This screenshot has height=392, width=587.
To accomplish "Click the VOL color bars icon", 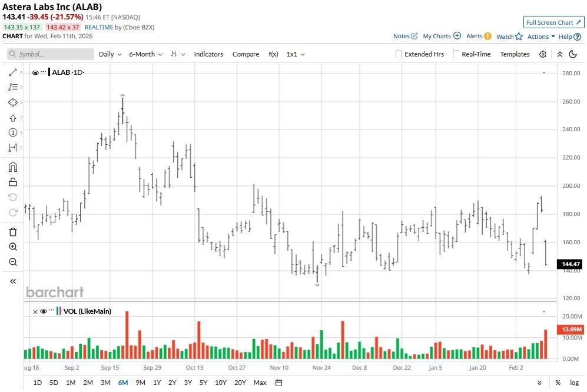I will [59, 311].
